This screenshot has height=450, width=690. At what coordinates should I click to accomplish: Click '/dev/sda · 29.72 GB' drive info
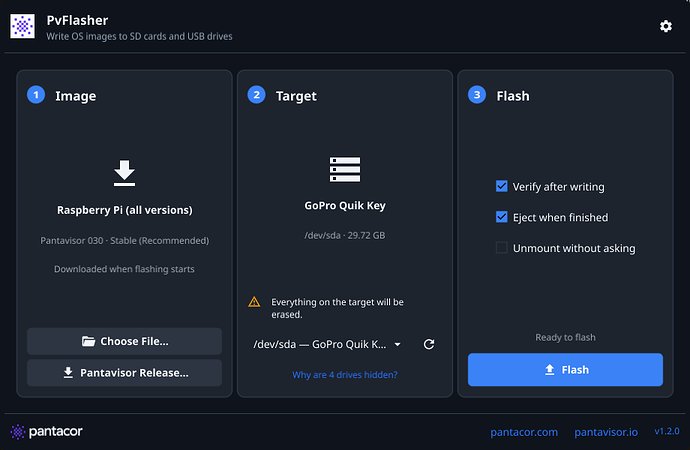[x=345, y=235]
